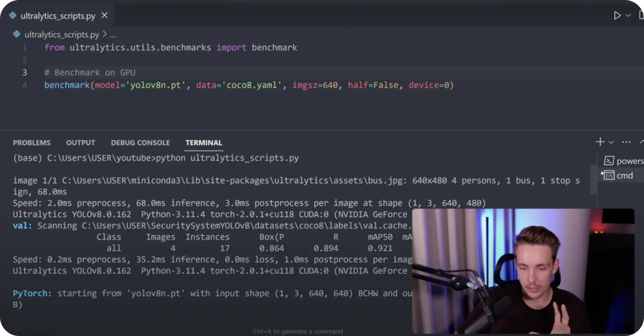
Task: Select the TERMINAL panel tab
Action: (x=204, y=143)
